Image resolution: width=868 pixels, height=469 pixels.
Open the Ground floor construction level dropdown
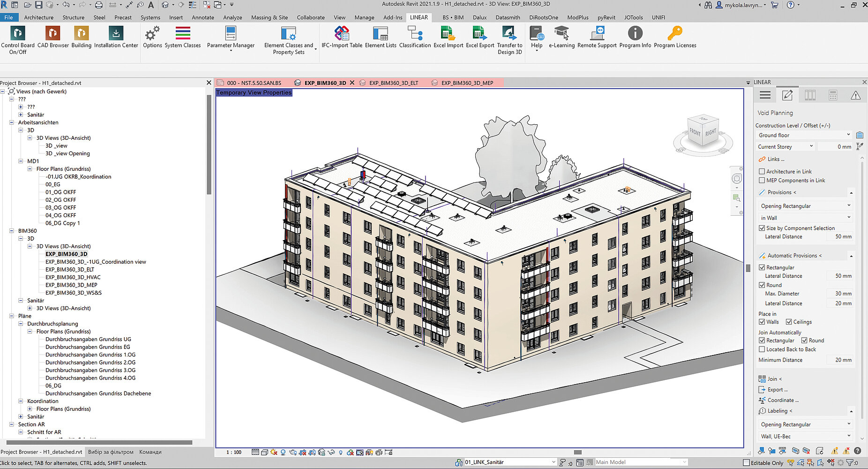(804, 135)
